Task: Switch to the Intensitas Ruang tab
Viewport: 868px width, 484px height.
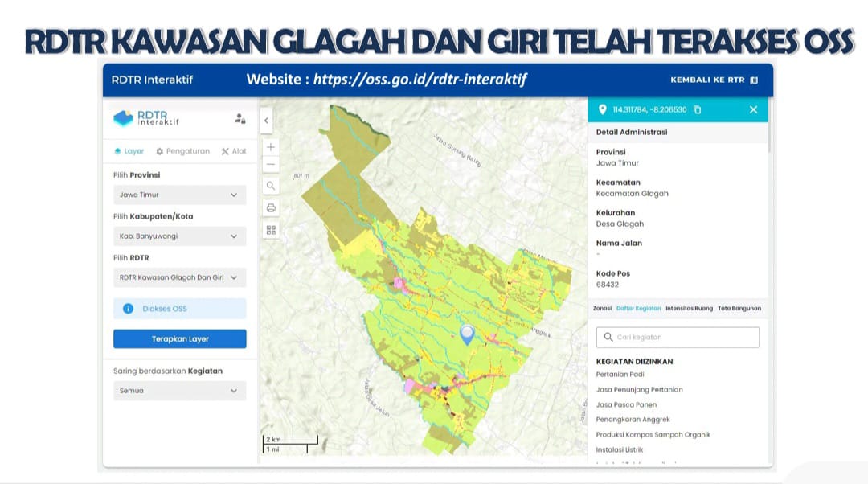Action: (x=690, y=309)
